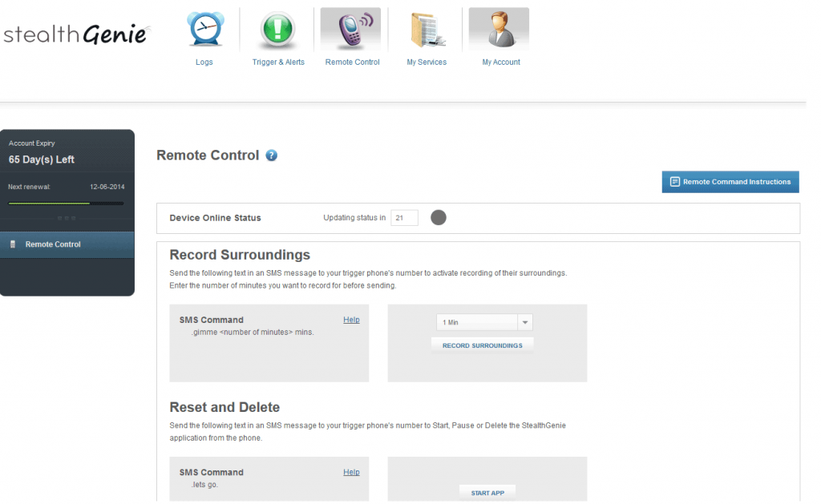
Task: Open Remote Control top menu label
Action: coord(353,62)
